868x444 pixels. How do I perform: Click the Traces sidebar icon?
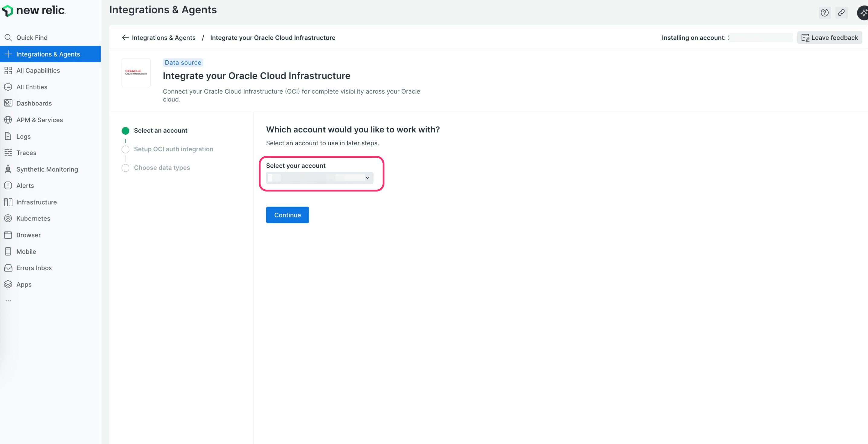click(x=8, y=153)
